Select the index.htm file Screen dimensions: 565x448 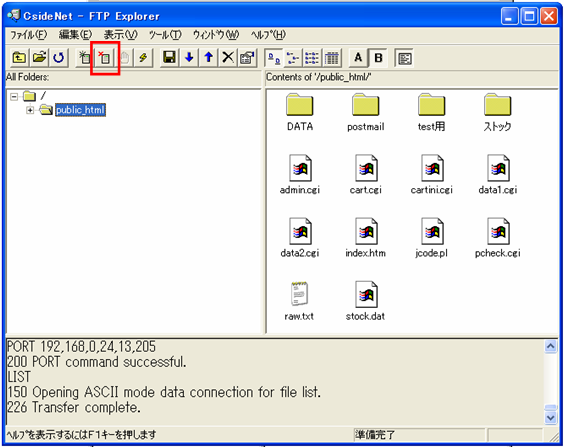click(x=365, y=238)
